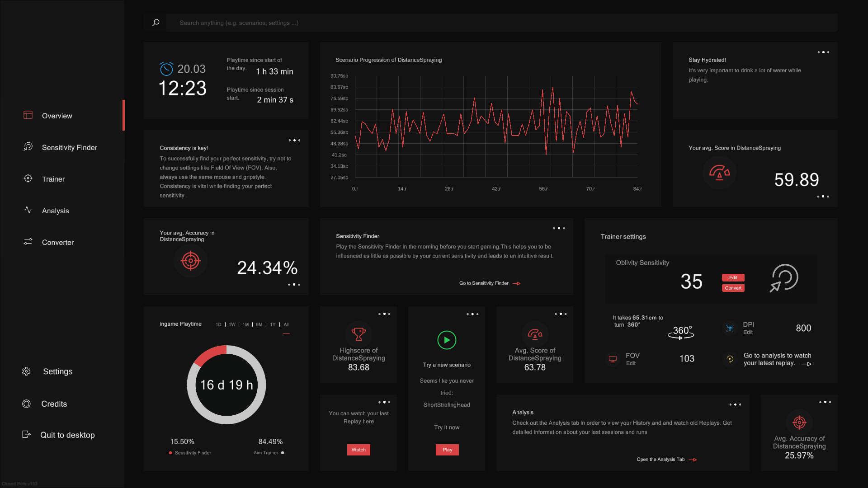Click the 16d 19h playtime progress ring

coord(226,385)
